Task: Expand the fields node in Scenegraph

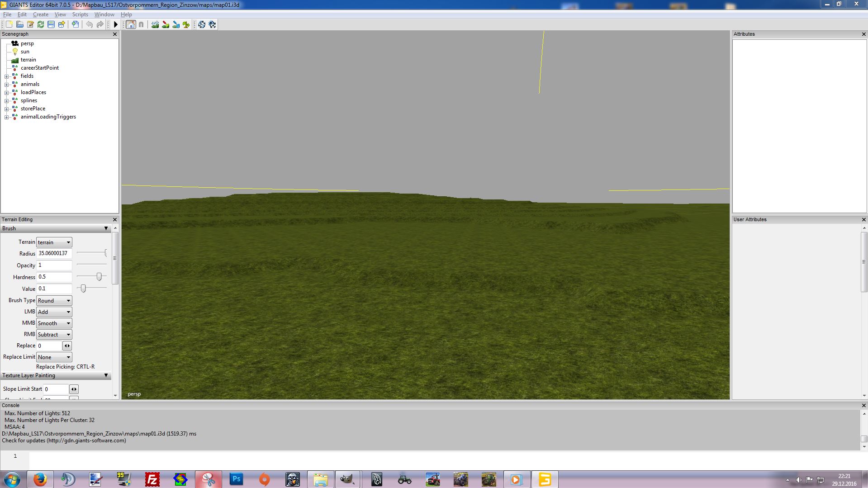Action: coord(7,76)
